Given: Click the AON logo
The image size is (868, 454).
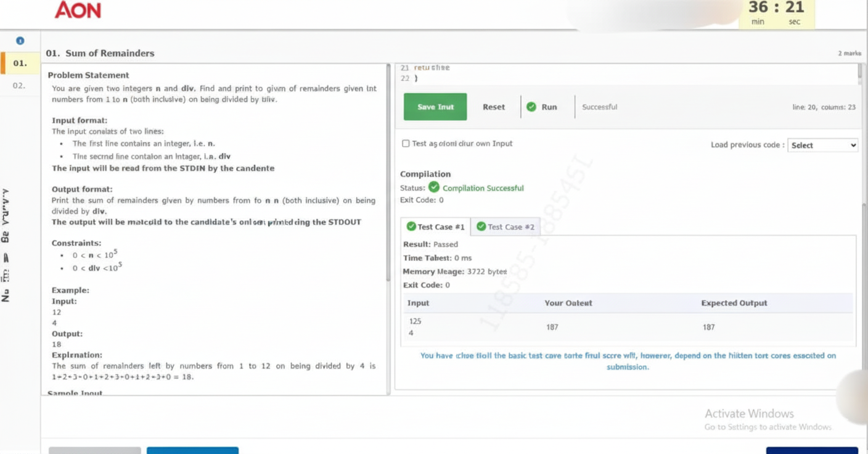Looking at the screenshot, I should coord(78,10).
